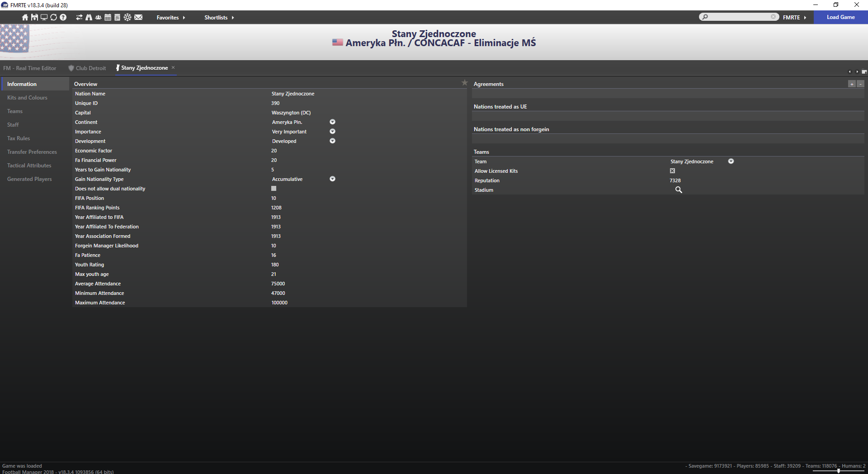Edit the Reputation value 7328

tap(675, 180)
